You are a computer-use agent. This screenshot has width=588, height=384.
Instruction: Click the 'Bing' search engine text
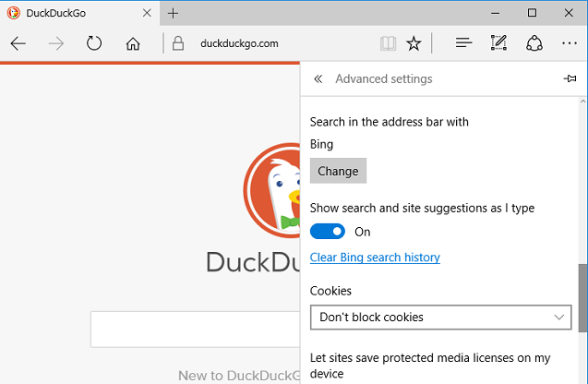coord(322,144)
